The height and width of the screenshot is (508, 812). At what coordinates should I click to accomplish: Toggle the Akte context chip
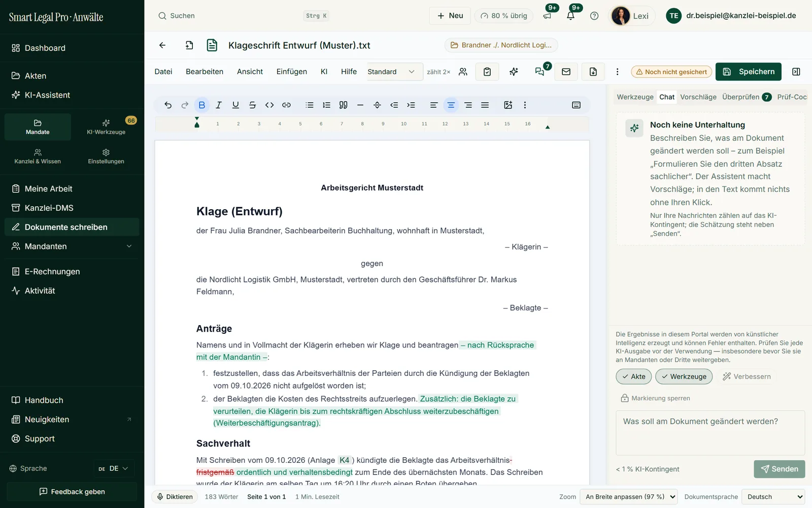633,376
